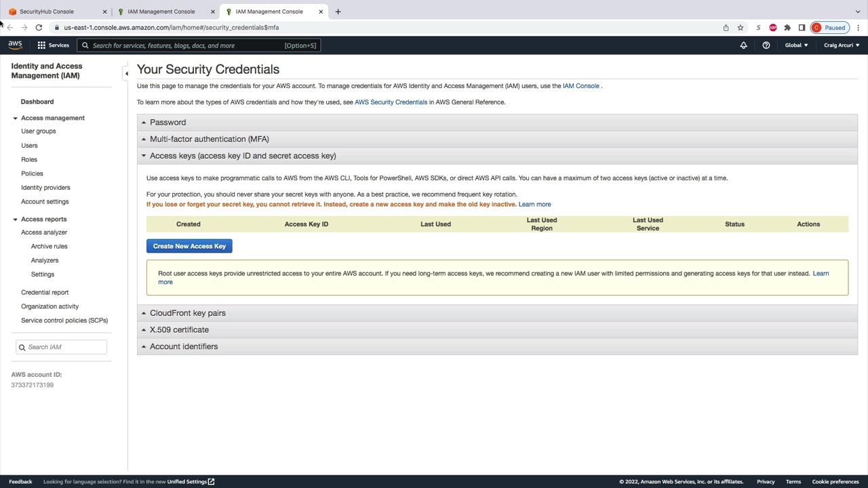Open the IAM Dashboard
868x488 pixels.
[37, 102]
